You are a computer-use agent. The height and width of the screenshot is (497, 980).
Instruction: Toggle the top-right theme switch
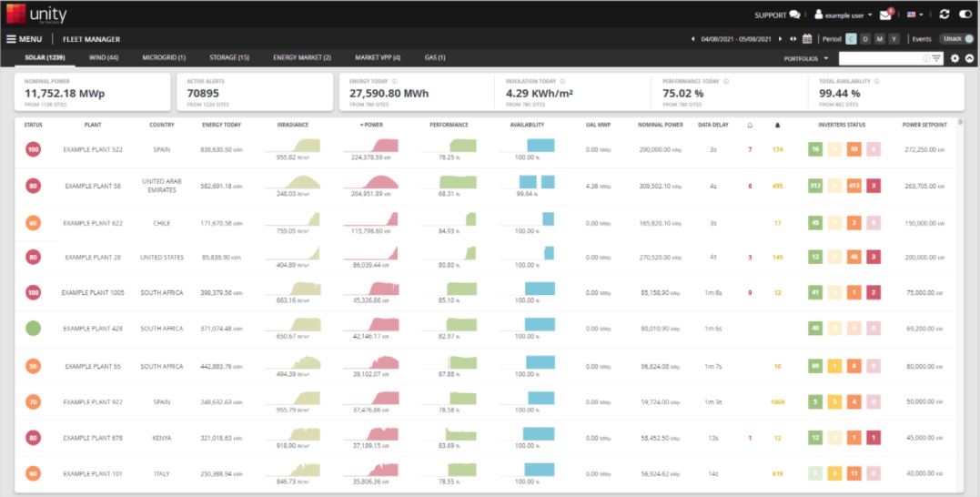click(x=965, y=15)
